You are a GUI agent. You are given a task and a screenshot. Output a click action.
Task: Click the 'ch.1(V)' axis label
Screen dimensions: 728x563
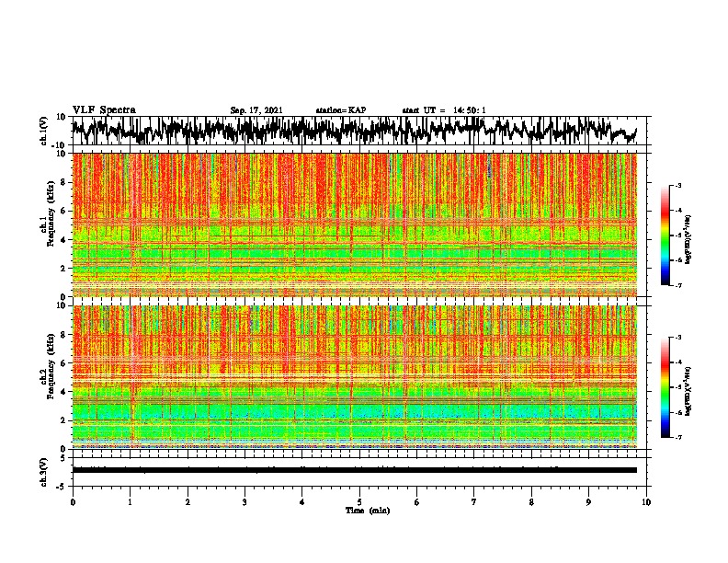(x=44, y=131)
